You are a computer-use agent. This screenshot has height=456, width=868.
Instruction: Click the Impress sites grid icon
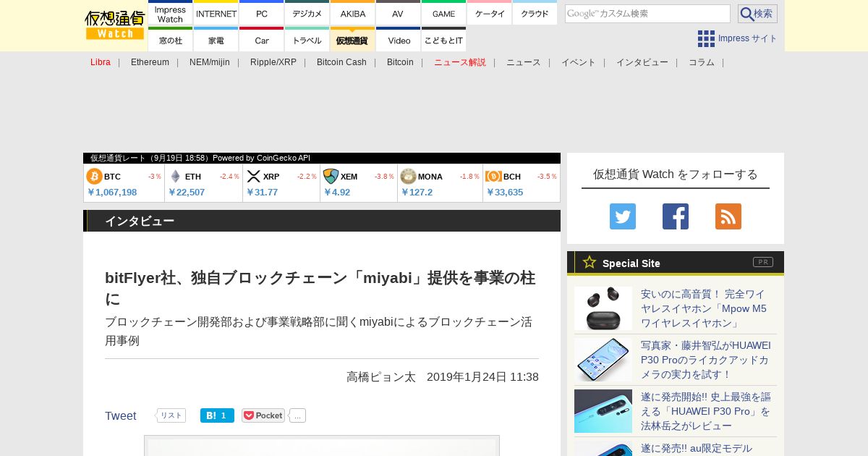pyautogui.click(x=706, y=38)
